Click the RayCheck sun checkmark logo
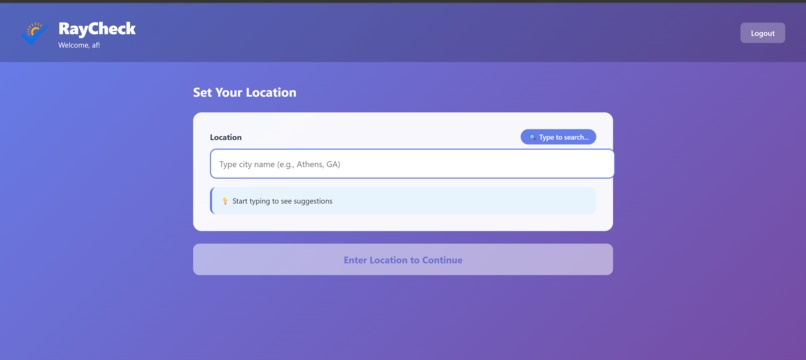806x360 pixels. [34, 33]
